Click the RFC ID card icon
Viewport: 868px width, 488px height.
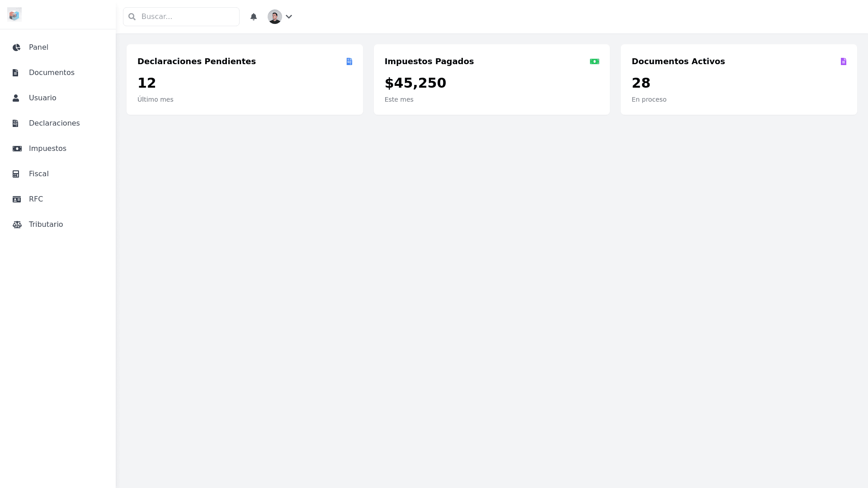point(17,199)
